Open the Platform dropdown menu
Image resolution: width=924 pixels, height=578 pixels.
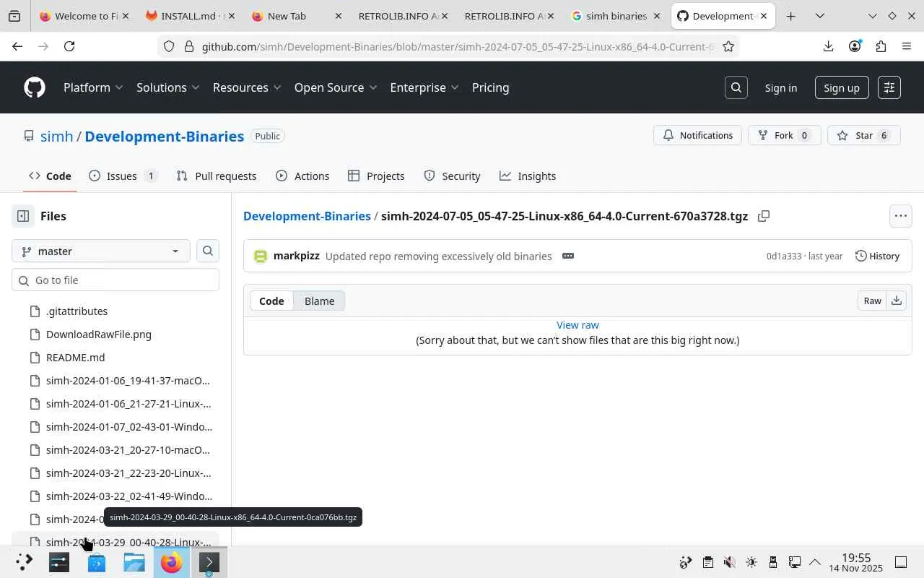[x=93, y=87]
